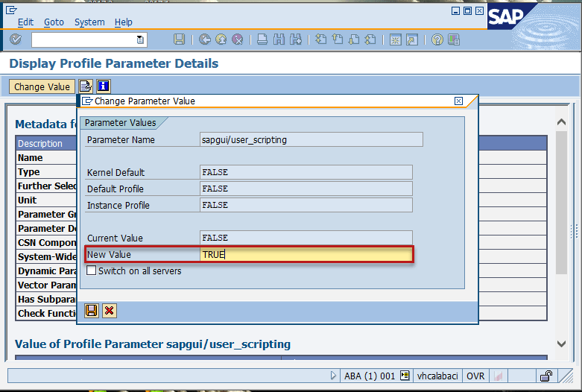Click the Print icon
The image size is (582, 392).
pyautogui.click(x=262, y=39)
